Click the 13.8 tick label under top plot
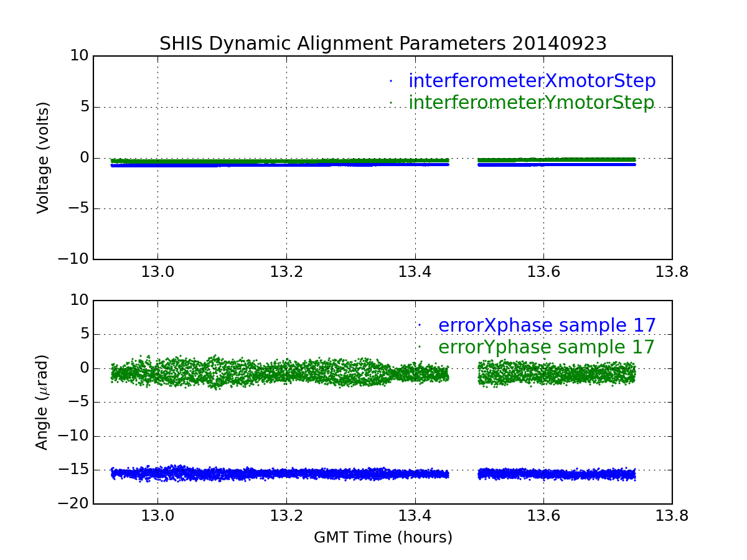The image size is (747, 560). click(x=672, y=272)
